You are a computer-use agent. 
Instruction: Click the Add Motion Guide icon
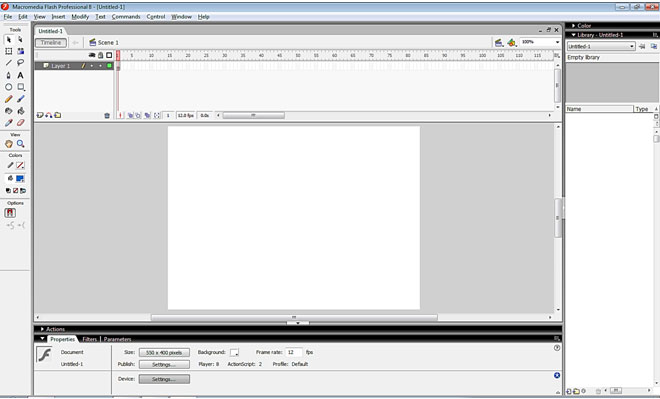49,115
